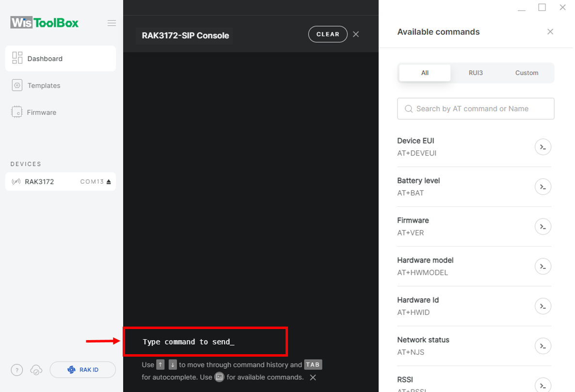The width and height of the screenshot is (575, 392).
Task: Click the up arrow key hint icon
Action: tap(160, 365)
